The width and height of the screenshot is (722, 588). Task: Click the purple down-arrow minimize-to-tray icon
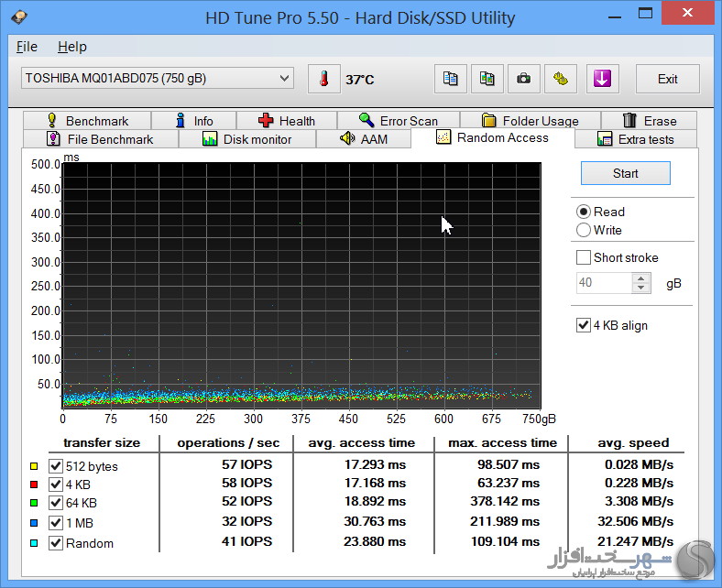pyautogui.click(x=601, y=79)
